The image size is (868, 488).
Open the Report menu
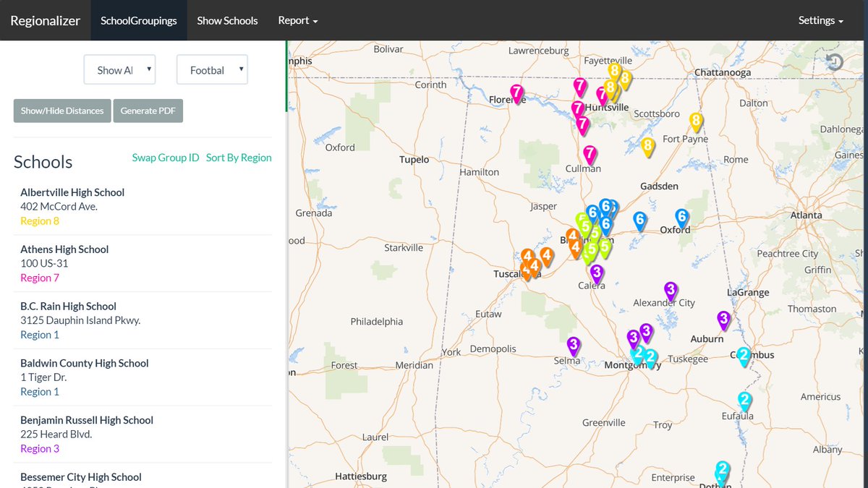[x=297, y=20]
